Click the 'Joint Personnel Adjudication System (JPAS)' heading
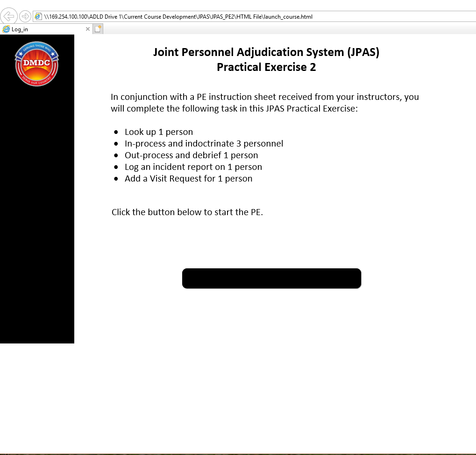This screenshot has width=476, height=455. [x=266, y=52]
